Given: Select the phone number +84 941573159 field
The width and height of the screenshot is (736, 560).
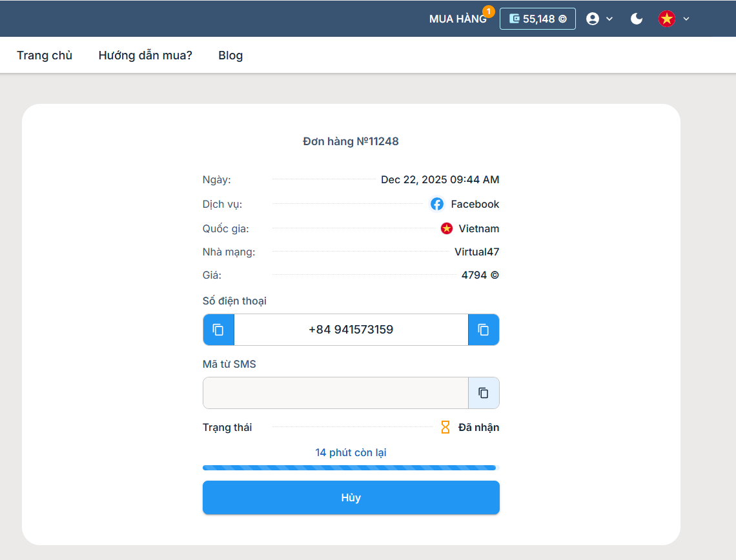Looking at the screenshot, I should tap(351, 330).
